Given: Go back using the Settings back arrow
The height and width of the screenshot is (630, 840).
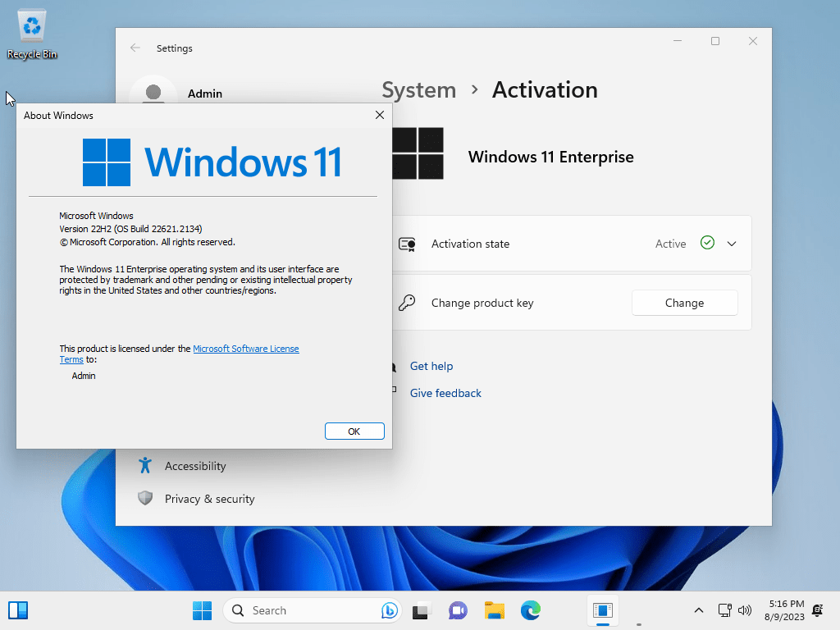Looking at the screenshot, I should pyautogui.click(x=135, y=48).
